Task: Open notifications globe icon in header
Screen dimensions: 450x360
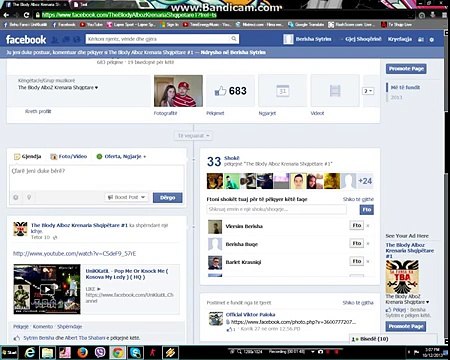Action: [x=77, y=40]
